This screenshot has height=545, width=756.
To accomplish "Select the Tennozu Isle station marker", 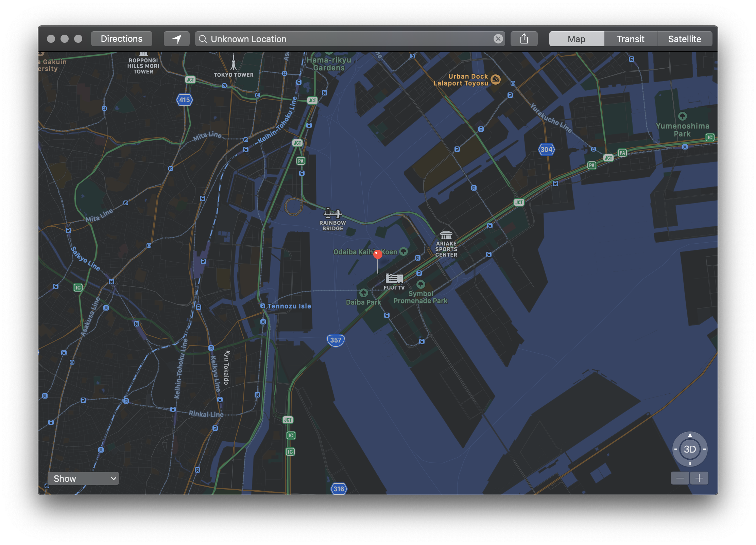I will pos(263,306).
